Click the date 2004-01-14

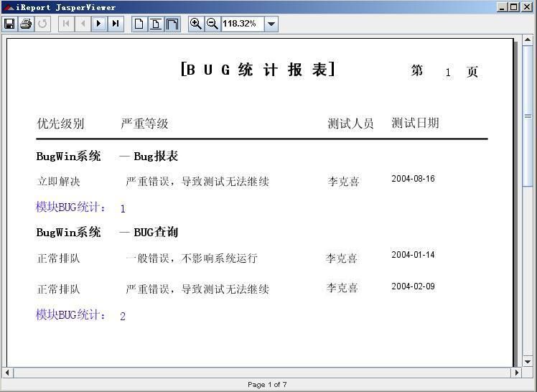pos(413,255)
